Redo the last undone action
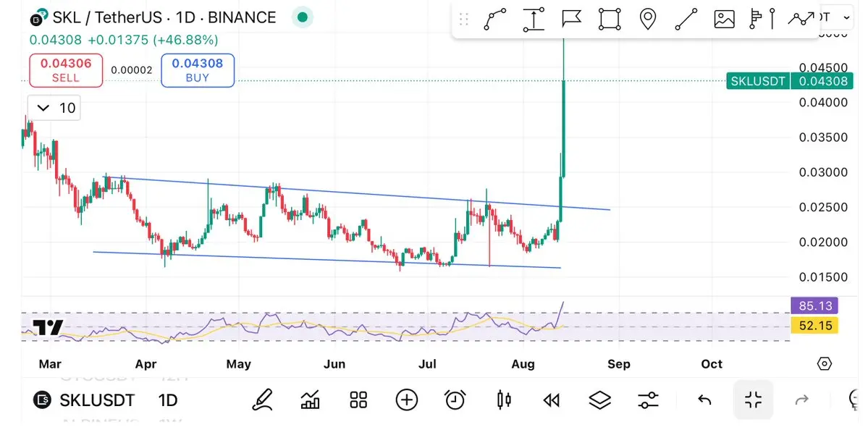Screen dimensions: 868x443 tap(801, 400)
